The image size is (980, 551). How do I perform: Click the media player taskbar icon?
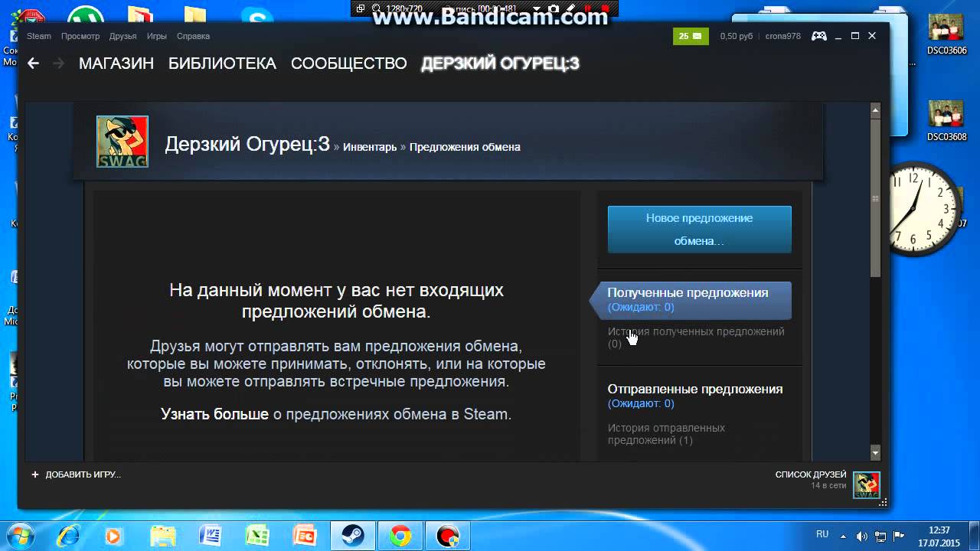pos(113,535)
